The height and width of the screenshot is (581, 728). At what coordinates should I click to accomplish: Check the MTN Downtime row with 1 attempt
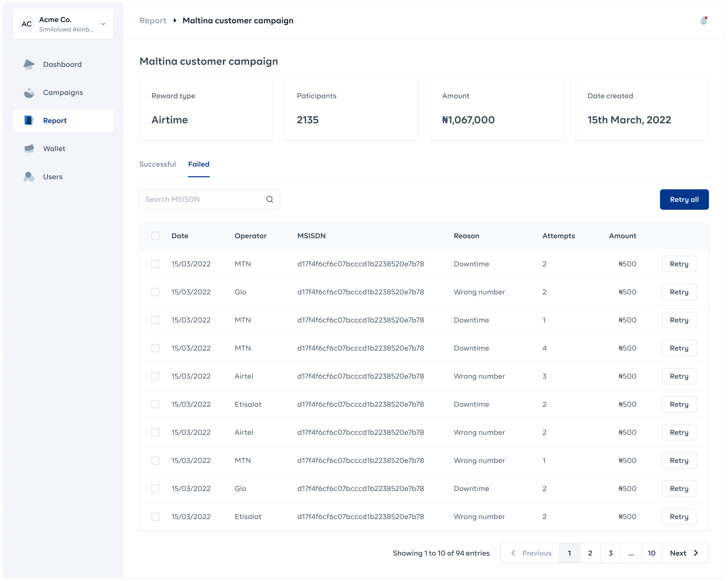[155, 320]
